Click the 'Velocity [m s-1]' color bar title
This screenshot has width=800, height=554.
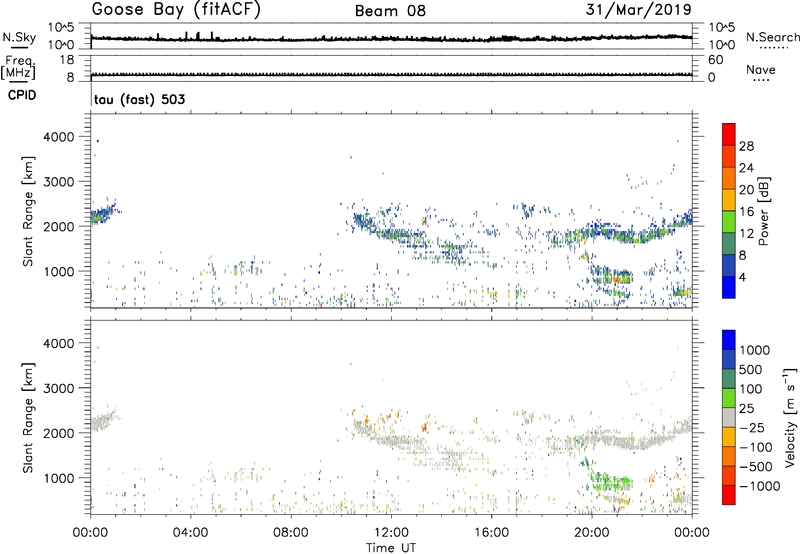(790, 417)
